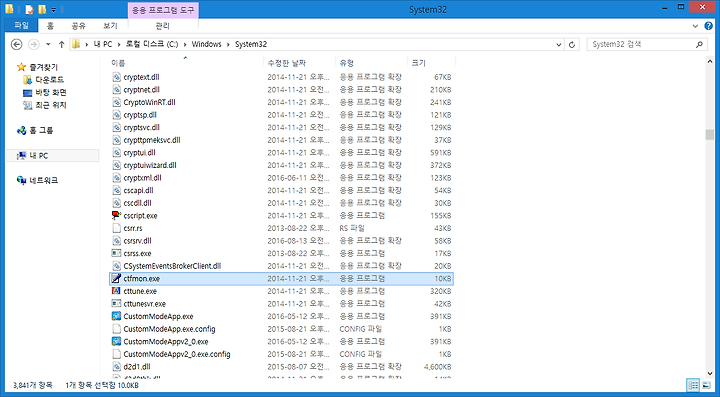
Task: Open the 파일 menu tab
Action: point(21,26)
